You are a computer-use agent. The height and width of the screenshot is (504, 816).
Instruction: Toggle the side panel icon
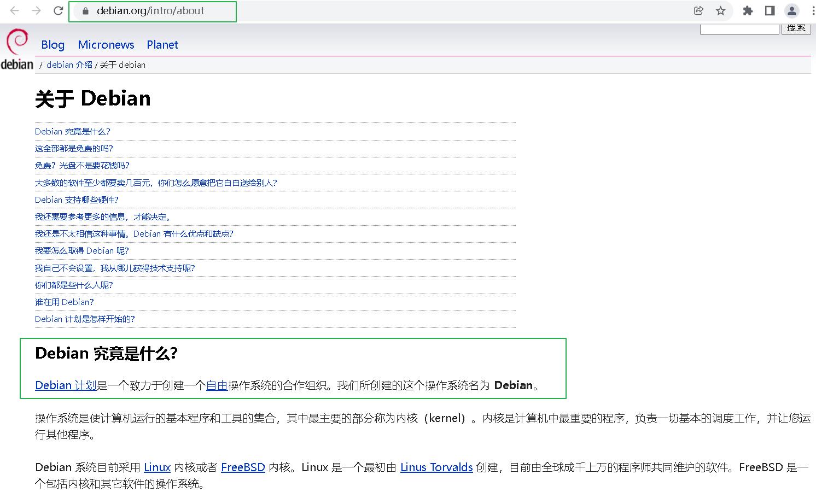click(770, 10)
